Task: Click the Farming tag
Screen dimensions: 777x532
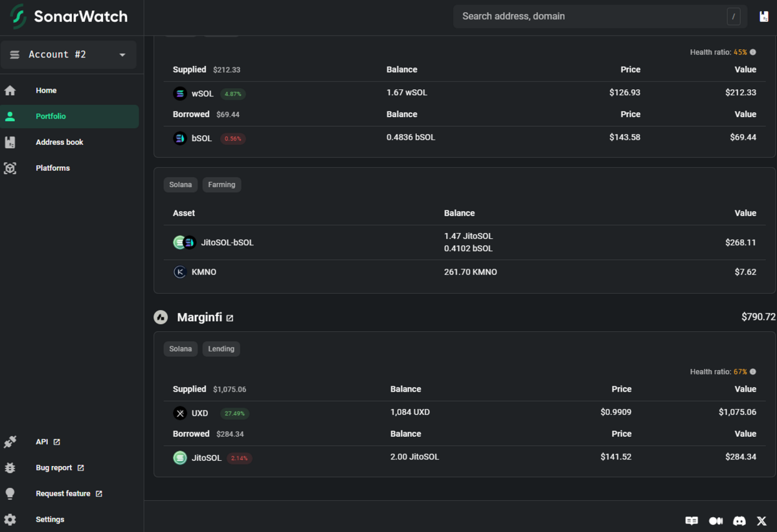Action: coord(221,185)
